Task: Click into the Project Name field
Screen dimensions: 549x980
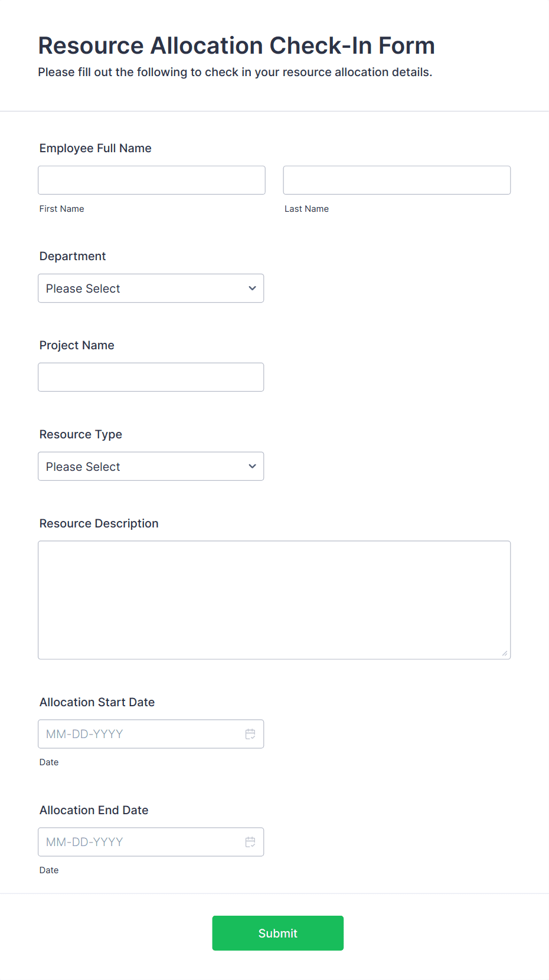Action: (x=151, y=377)
